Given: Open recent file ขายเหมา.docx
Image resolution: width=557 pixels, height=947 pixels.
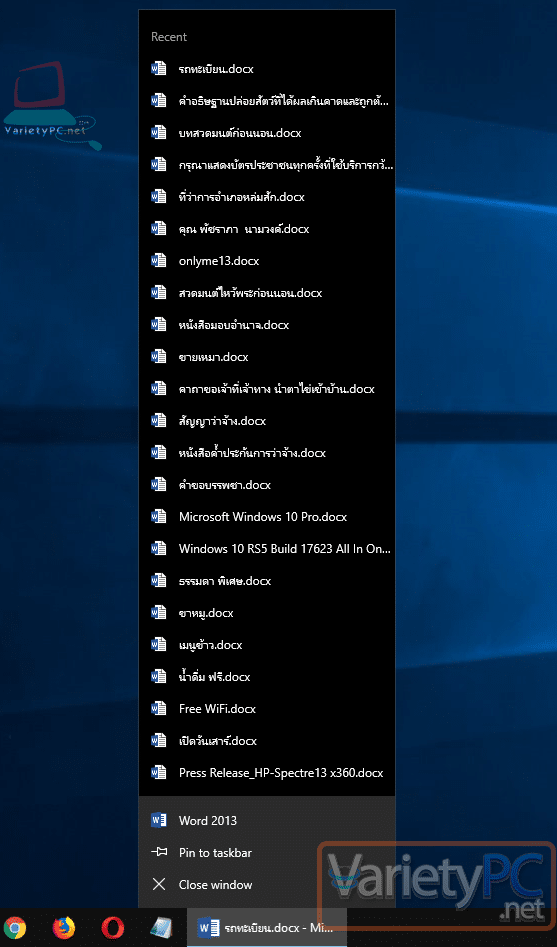Looking at the screenshot, I should [267, 356].
